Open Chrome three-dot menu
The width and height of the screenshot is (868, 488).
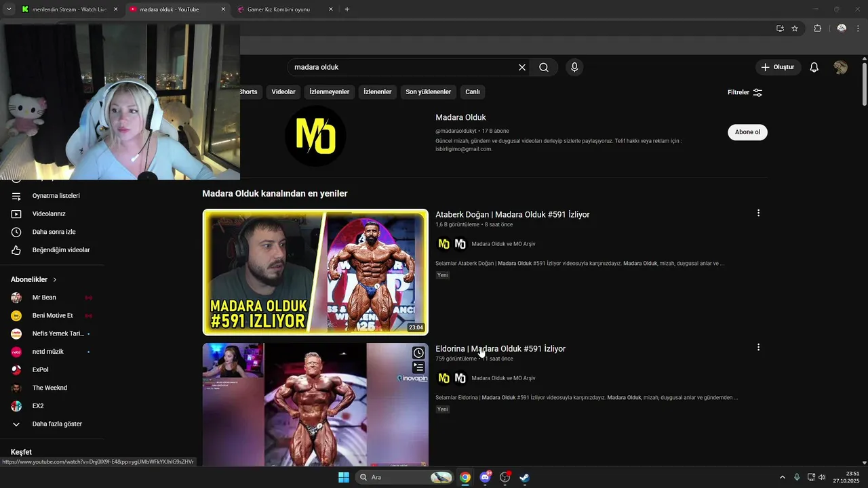click(x=859, y=28)
